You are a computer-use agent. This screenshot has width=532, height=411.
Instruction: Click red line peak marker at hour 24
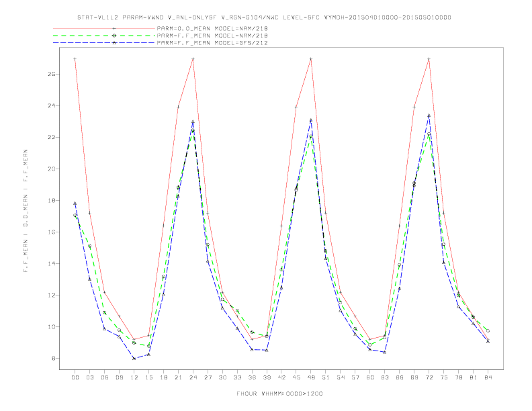(193, 59)
